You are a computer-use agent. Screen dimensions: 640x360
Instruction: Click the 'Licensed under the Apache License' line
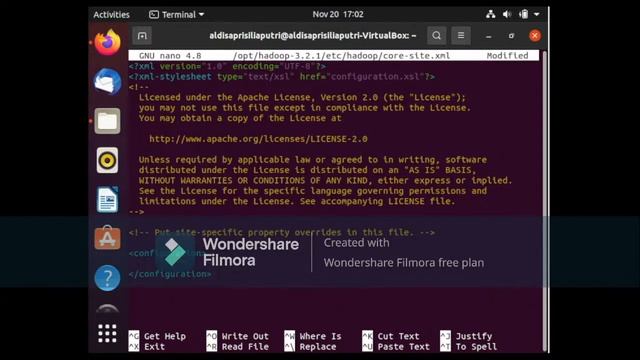click(x=302, y=98)
